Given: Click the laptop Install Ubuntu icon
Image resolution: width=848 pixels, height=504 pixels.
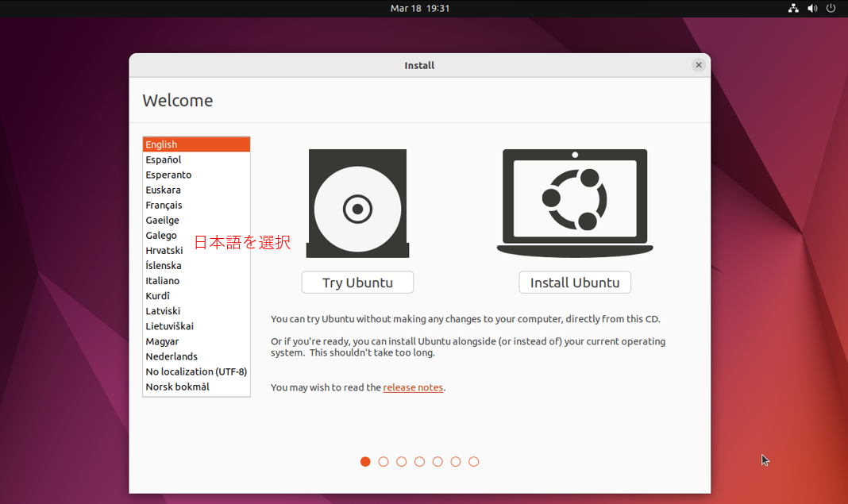Looking at the screenshot, I should click(575, 203).
